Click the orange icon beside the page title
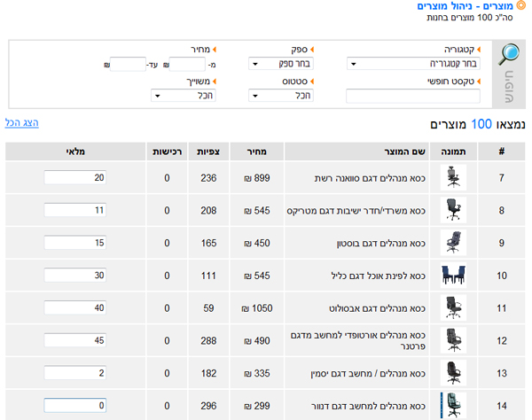The height and width of the screenshot is (420, 532). click(x=520, y=6)
